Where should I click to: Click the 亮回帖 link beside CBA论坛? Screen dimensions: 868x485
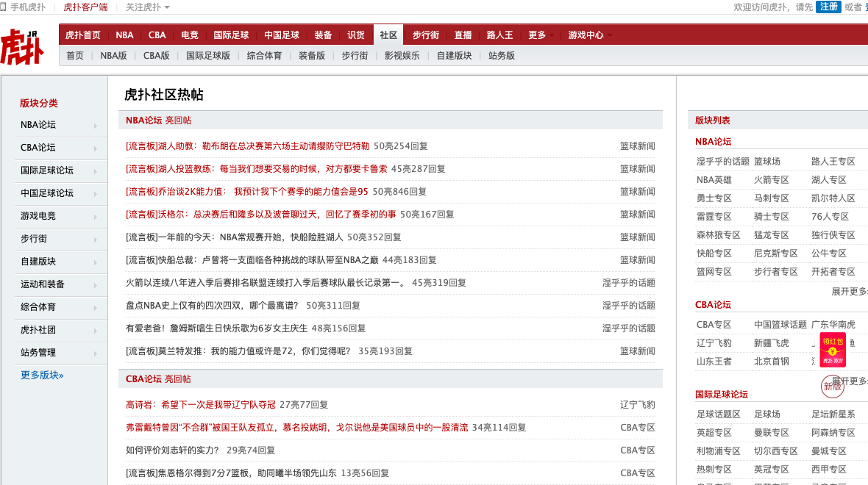point(178,379)
